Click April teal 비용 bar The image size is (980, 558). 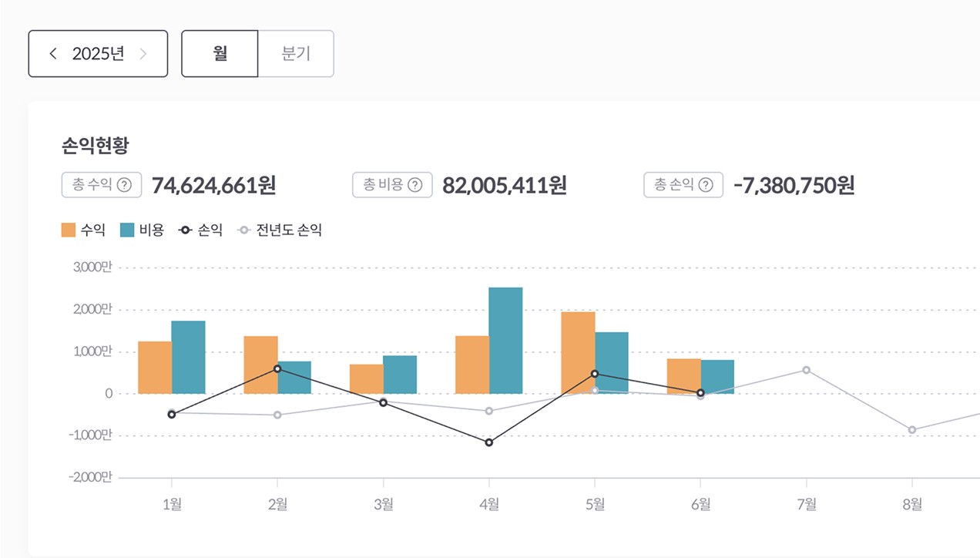pos(506,341)
